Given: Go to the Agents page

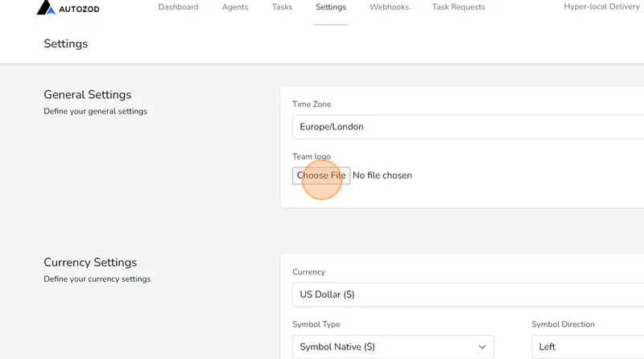Looking at the screenshot, I should pos(235,7).
